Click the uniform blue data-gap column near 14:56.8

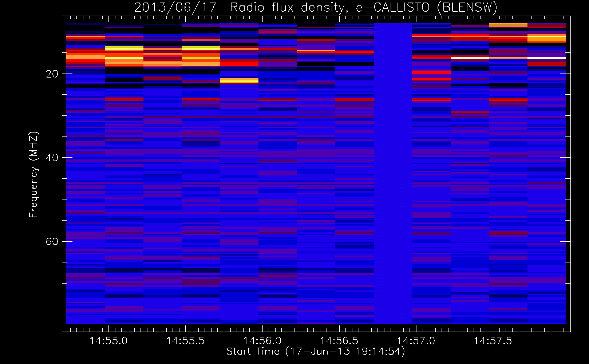393,174
